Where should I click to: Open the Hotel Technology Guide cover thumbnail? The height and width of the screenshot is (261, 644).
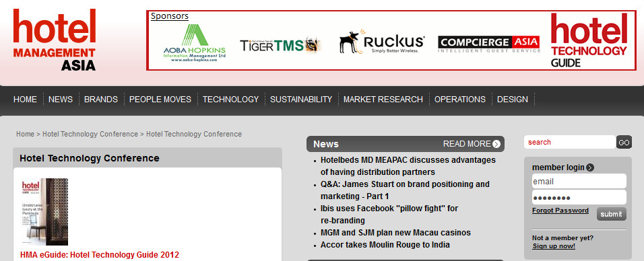coord(44,212)
